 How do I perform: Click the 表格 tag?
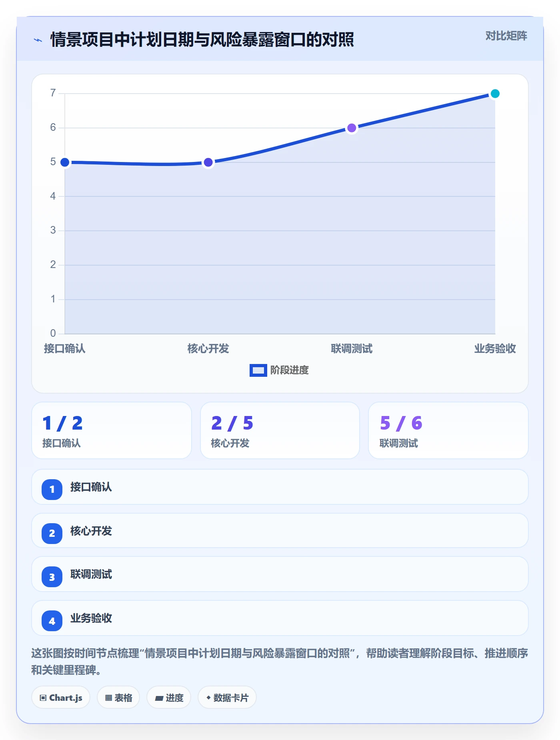tap(118, 698)
